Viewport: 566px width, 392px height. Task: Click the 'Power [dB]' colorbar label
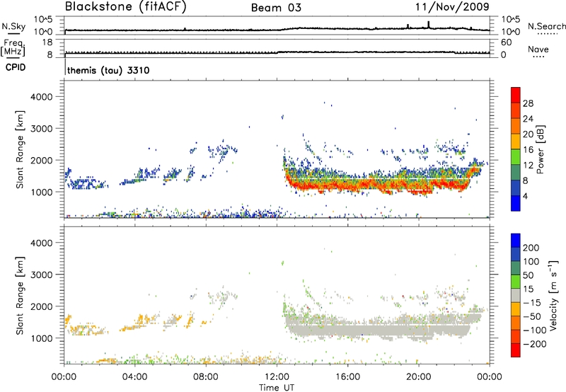point(540,149)
